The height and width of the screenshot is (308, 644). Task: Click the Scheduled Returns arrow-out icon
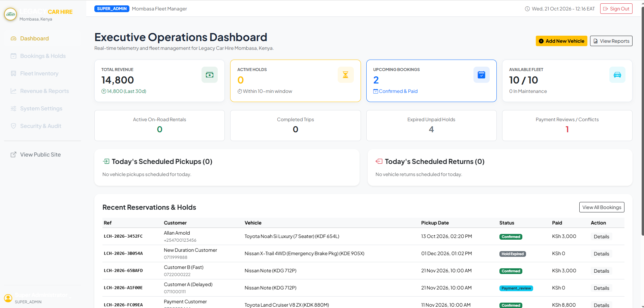(379, 161)
